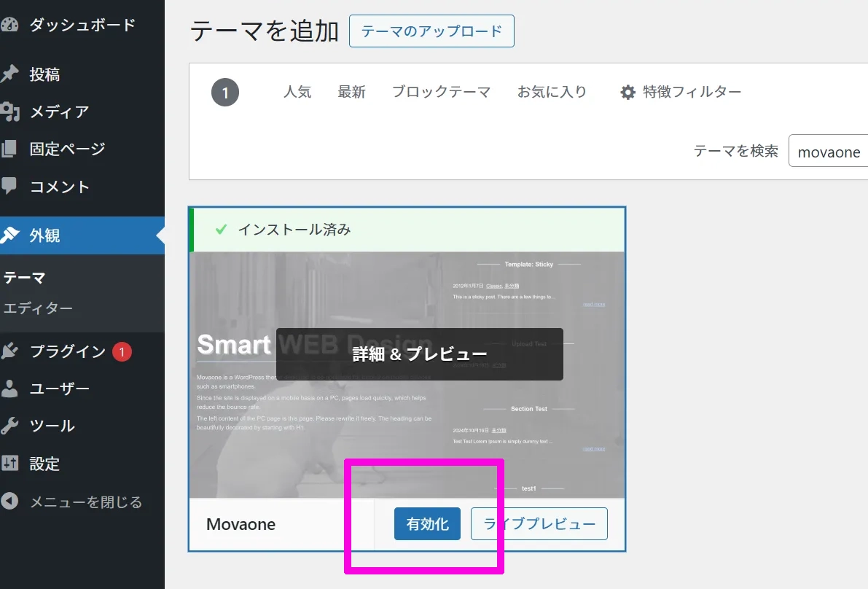Click the テーマを検索 search field
The width and height of the screenshot is (868, 589).
pos(829,152)
